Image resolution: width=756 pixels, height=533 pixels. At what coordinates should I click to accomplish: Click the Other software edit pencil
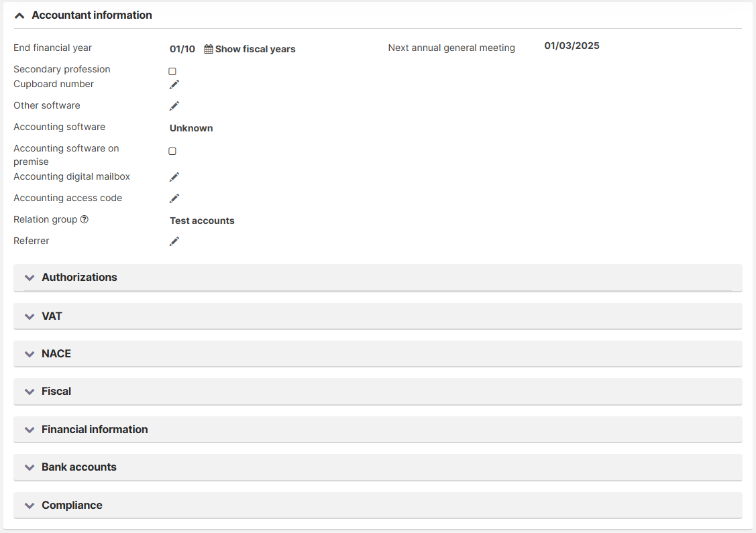click(174, 106)
